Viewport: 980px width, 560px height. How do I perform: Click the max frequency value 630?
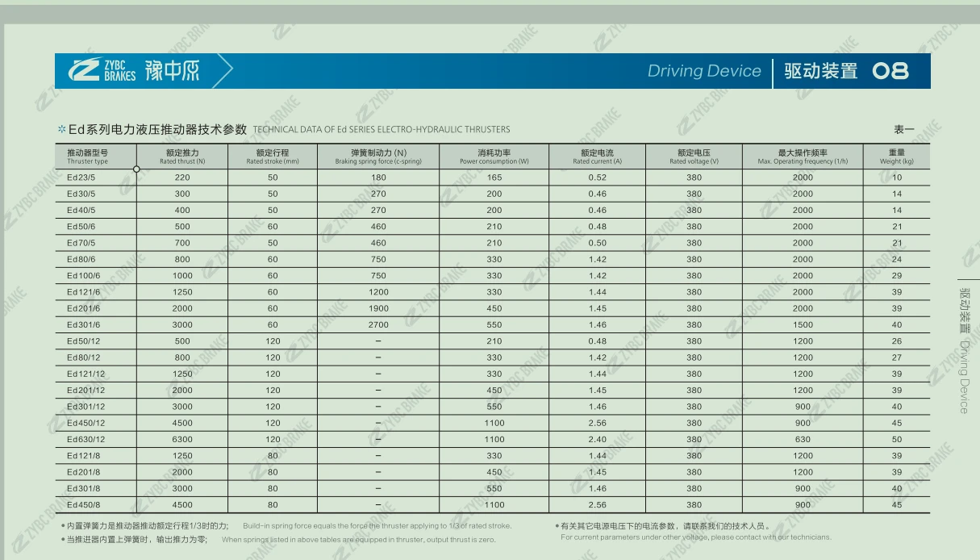803,440
